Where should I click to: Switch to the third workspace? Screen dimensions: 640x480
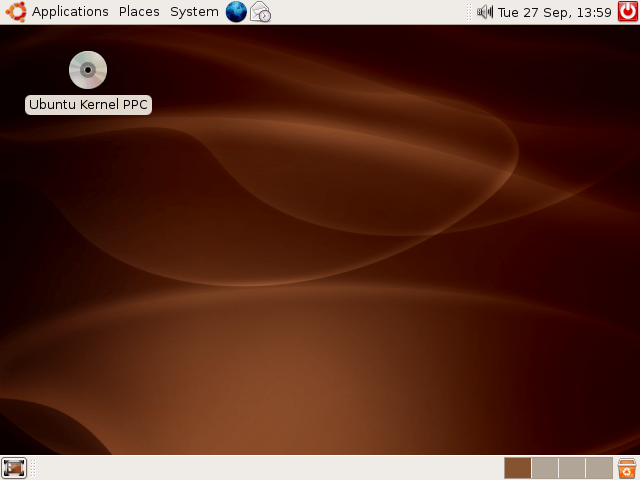[572, 468]
